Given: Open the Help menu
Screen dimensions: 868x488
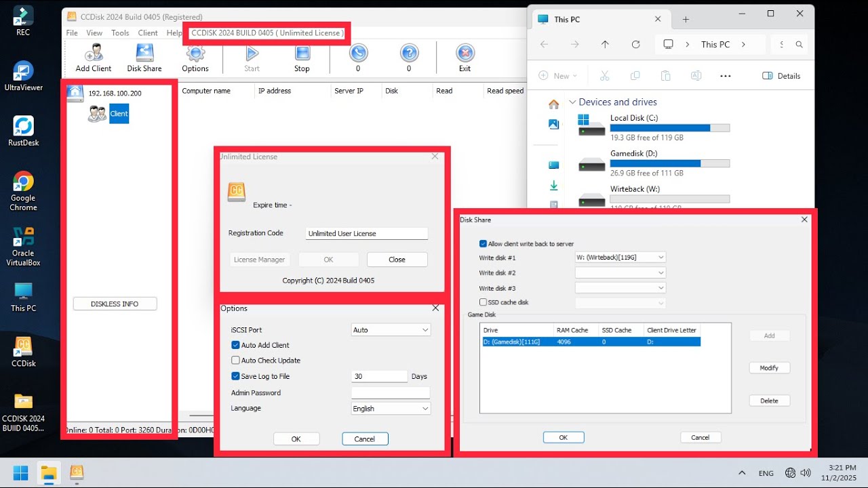Looking at the screenshot, I should tap(174, 33).
